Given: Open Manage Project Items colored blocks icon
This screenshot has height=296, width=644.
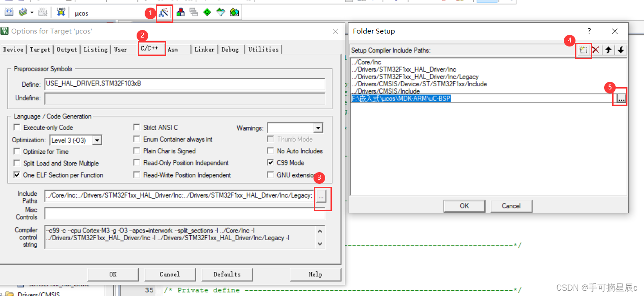Looking at the screenshot, I should [180, 13].
